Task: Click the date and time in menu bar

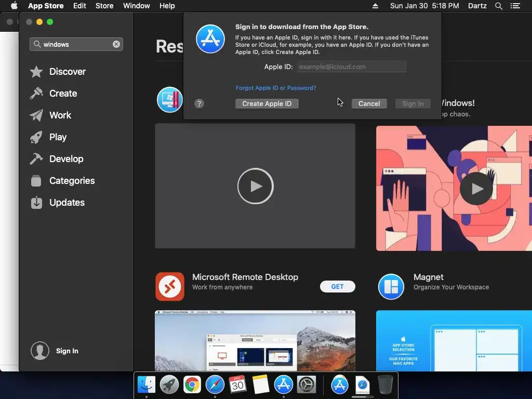Action: point(424,6)
